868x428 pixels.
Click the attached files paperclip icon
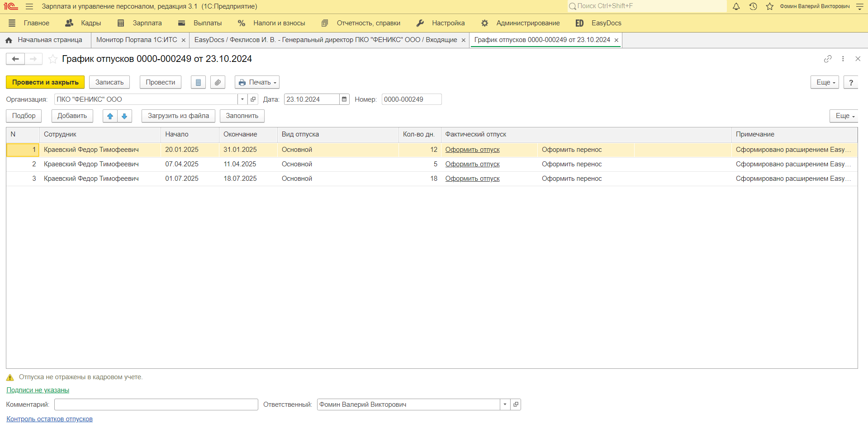pyautogui.click(x=218, y=82)
